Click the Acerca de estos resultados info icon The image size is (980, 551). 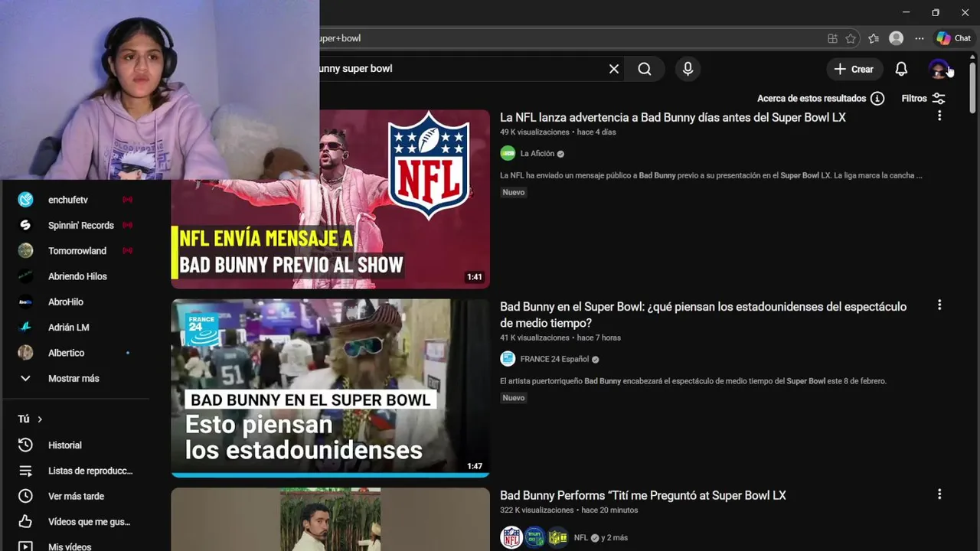pyautogui.click(x=877, y=98)
